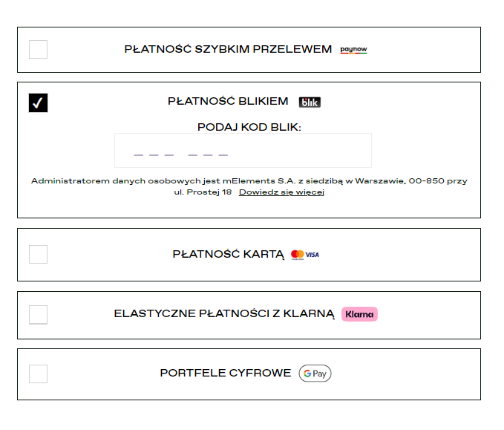Uncheck the BLIK payment checkbox
Viewport: 504px width, 430px height.
(x=38, y=102)
